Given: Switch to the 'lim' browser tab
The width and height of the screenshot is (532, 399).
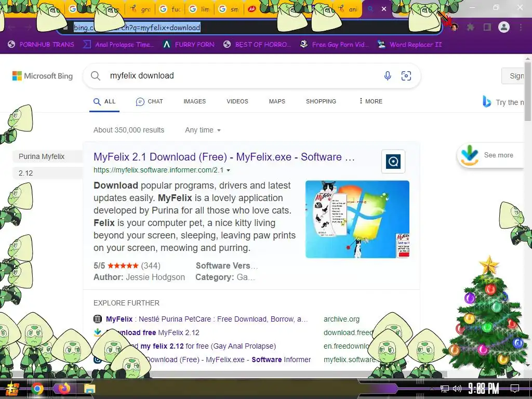Looking at the screenshot, I should (x=199, y=9).
